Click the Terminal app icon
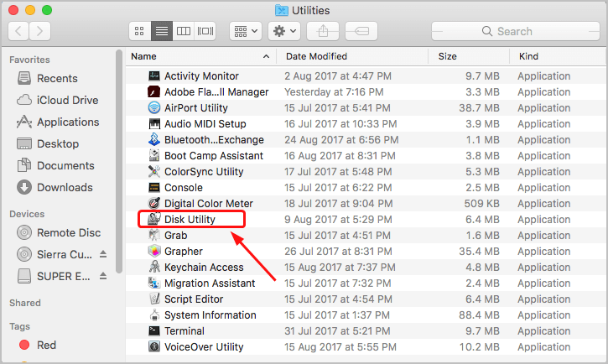 (x=154, y=330)
